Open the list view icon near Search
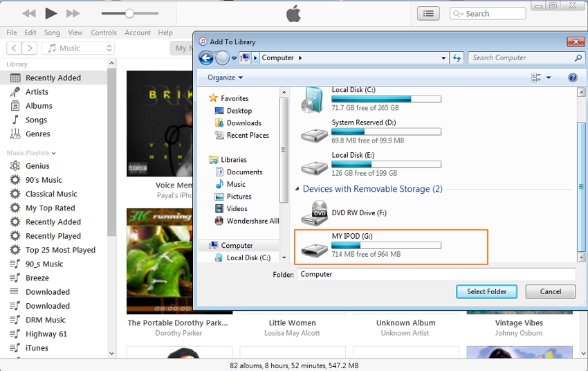The image size is (588, 371). coord(429,13)
